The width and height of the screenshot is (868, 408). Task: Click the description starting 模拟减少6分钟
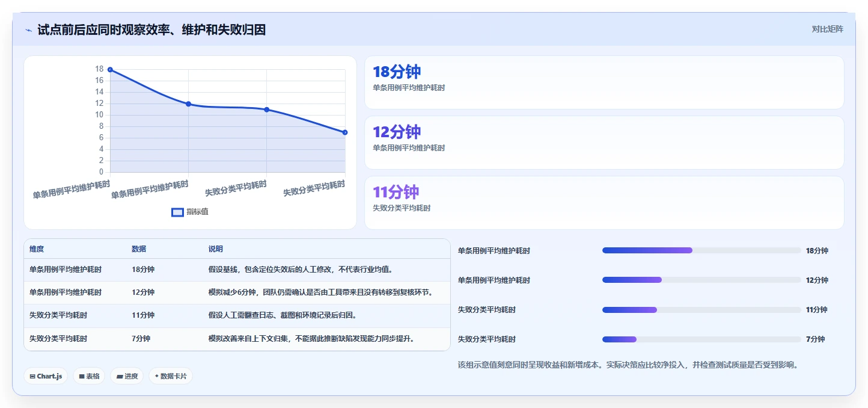click(x=321, y=292)
